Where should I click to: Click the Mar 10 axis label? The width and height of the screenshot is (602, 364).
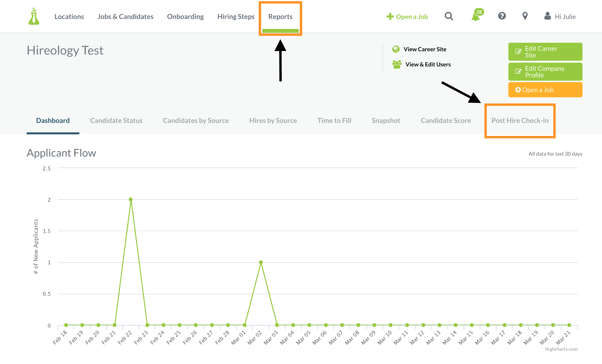tap(384, 337)
